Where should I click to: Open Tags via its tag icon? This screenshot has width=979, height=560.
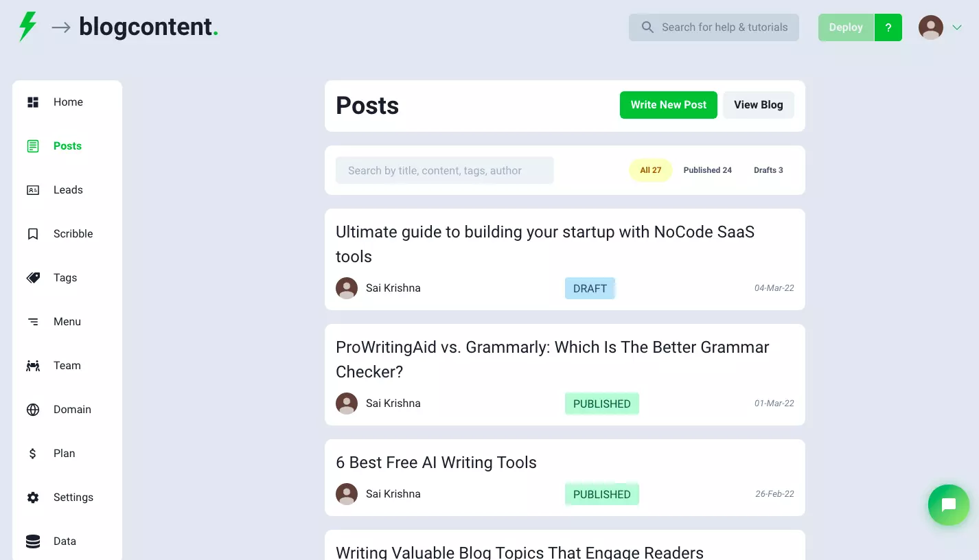click(x=32, y=277)
